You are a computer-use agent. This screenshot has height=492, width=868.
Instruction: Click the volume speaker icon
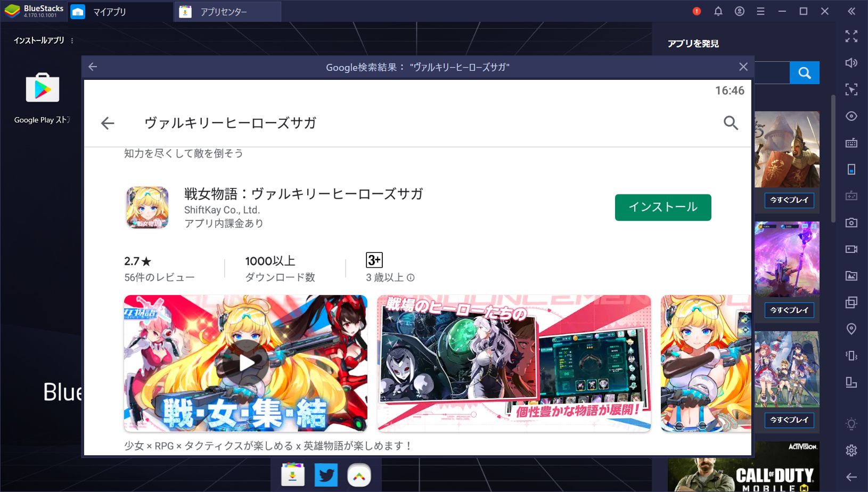[851, 63]
